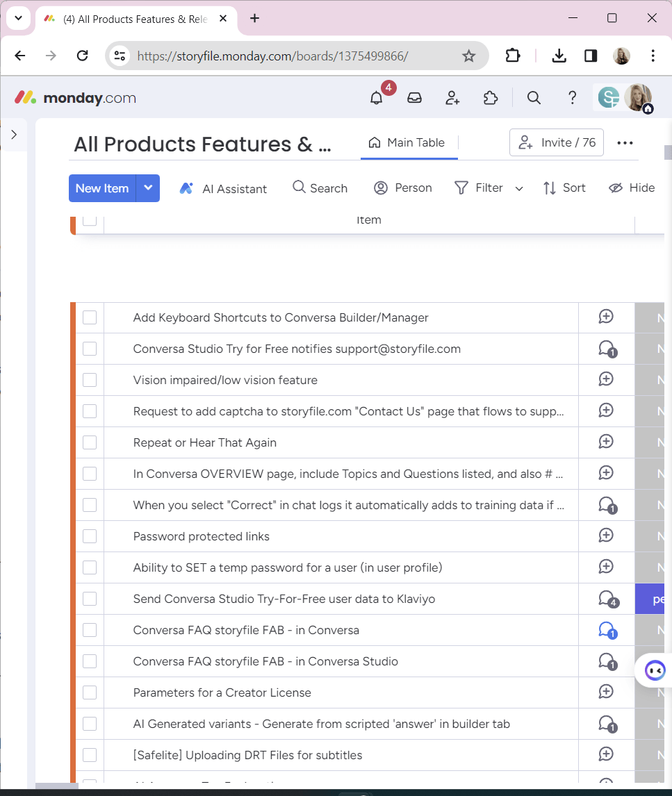This screenshot has height=796, width=672.
Task: Check the Vision impaired/low vision feature row
Action: tap(90, 380)
